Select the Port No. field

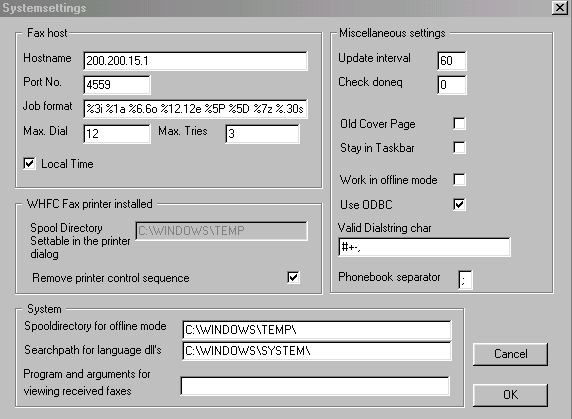tap(117, 85)
